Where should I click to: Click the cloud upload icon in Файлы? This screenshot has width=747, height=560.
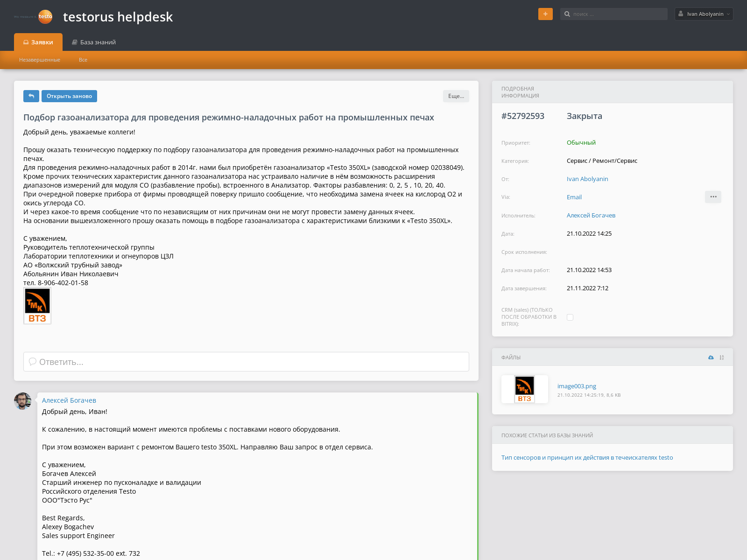(711, 357)
